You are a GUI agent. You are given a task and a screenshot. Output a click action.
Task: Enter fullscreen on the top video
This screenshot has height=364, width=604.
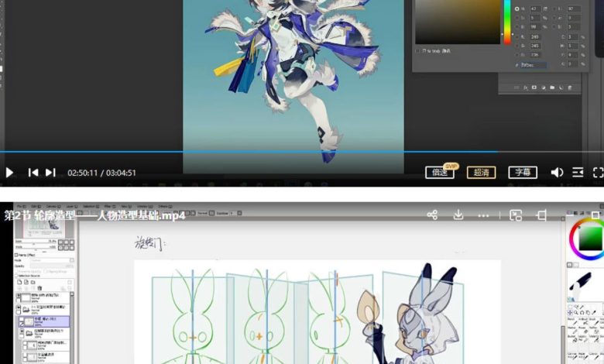[x=599, y=172]
